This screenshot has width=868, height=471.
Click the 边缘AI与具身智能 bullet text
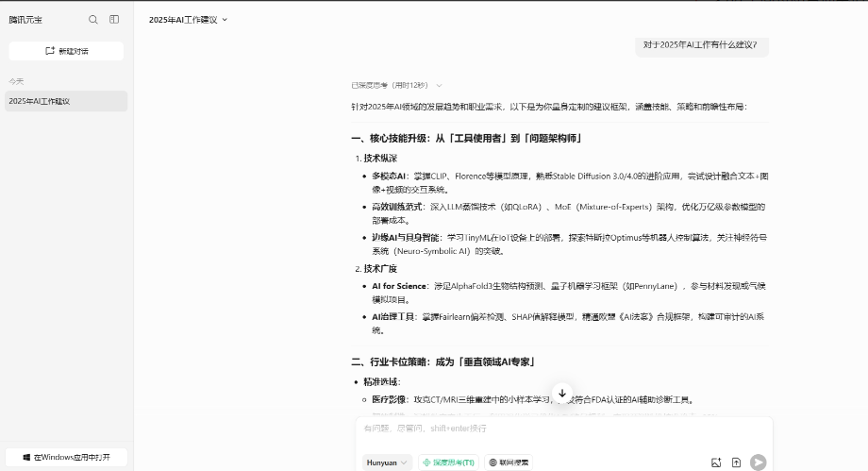(570, 244)
